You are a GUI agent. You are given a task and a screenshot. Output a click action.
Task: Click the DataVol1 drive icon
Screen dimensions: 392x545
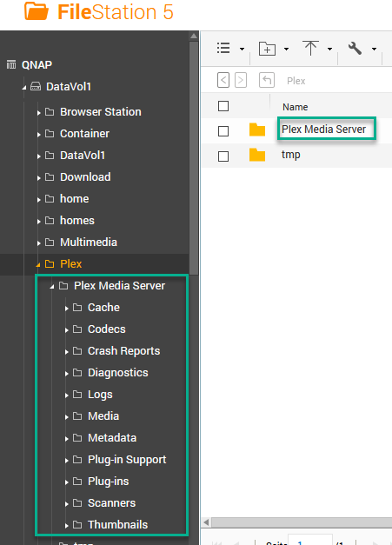[x=36, y=86]
